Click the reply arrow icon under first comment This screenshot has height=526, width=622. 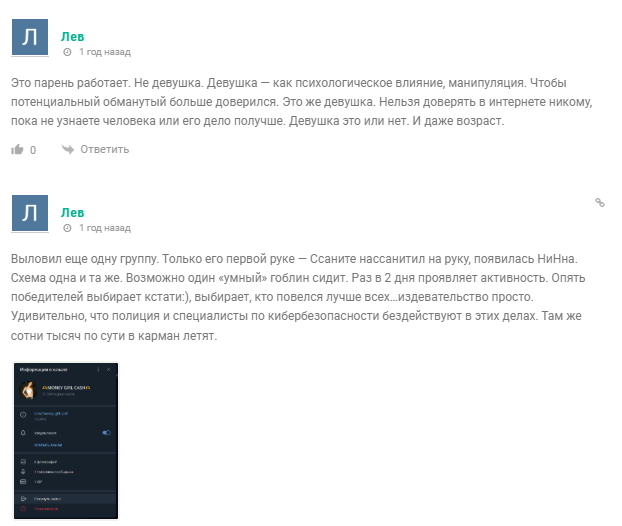point(68,150)
